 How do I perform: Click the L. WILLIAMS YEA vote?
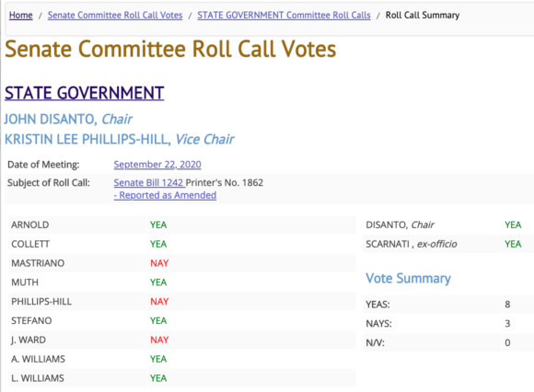158,378
